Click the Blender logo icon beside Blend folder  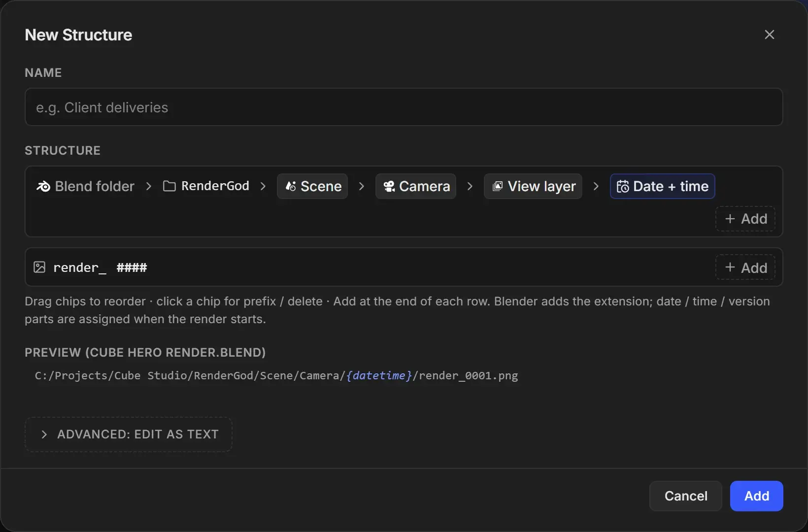click(43, 186)
